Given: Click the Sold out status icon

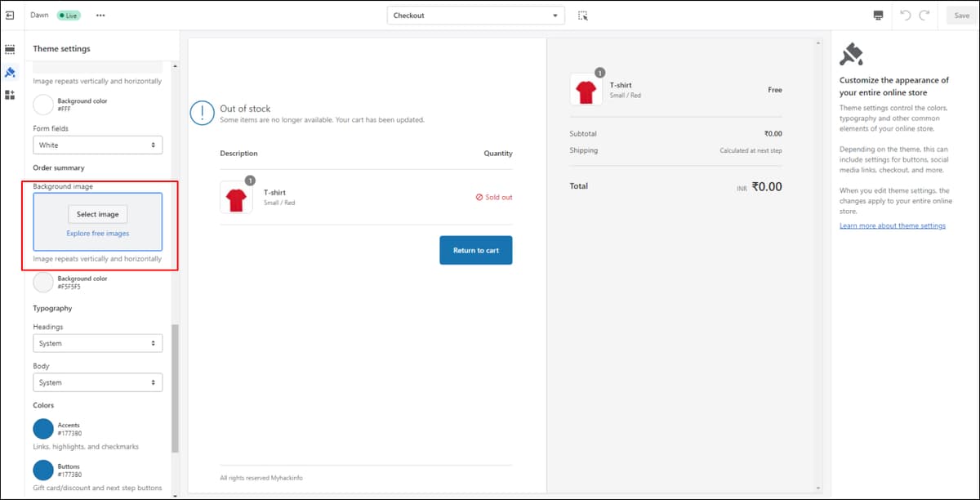Looking at the screenshot, I should click(479, 197).
